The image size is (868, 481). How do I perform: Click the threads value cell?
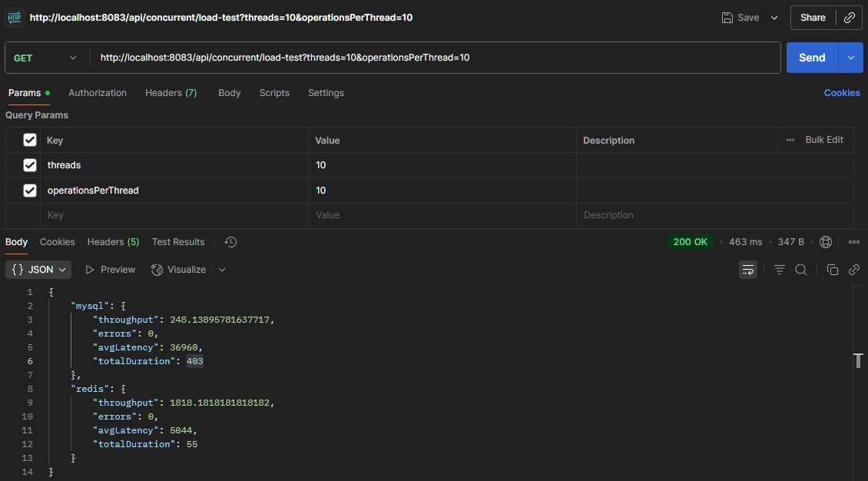pos(442,165)
